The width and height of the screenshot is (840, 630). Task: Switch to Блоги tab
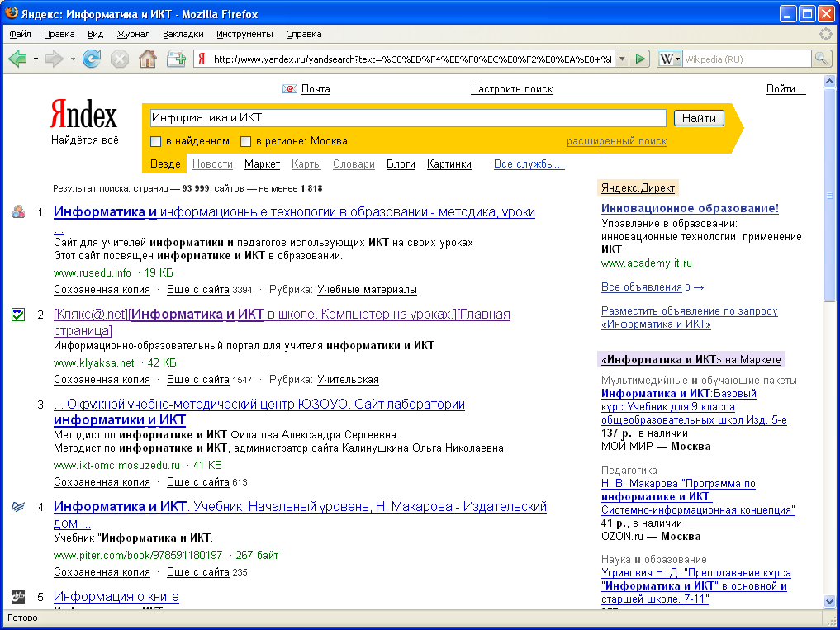pyautogui.click(x=401, y=164)
